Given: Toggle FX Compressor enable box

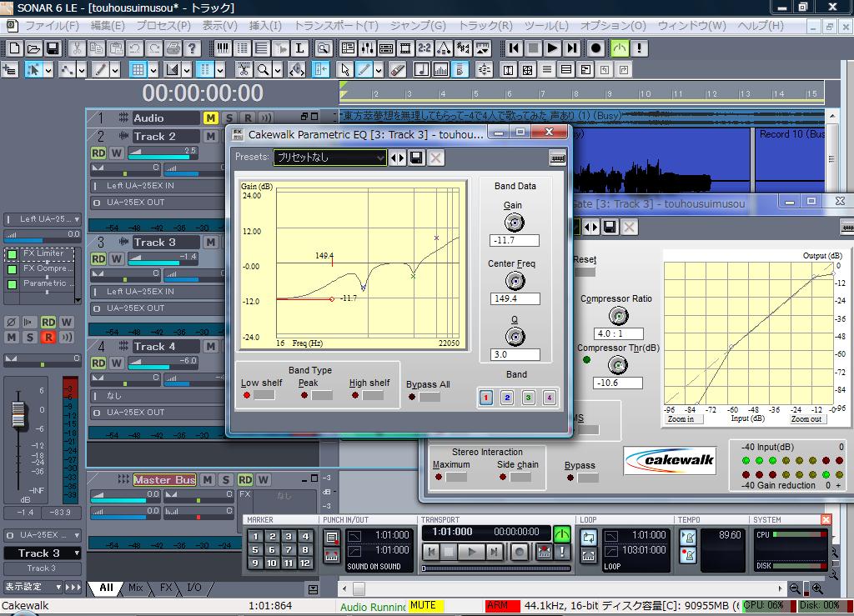Looking at the screenshot, I should (x=12, y=268).
